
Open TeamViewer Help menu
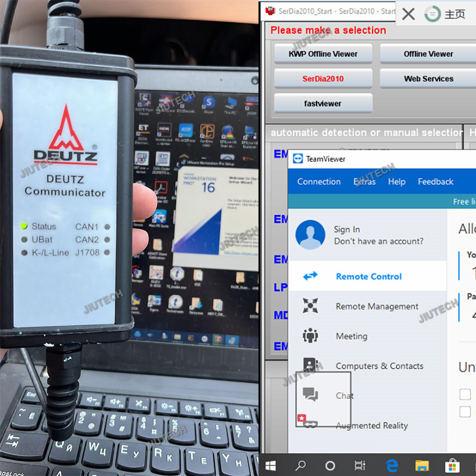pos(397,181)
